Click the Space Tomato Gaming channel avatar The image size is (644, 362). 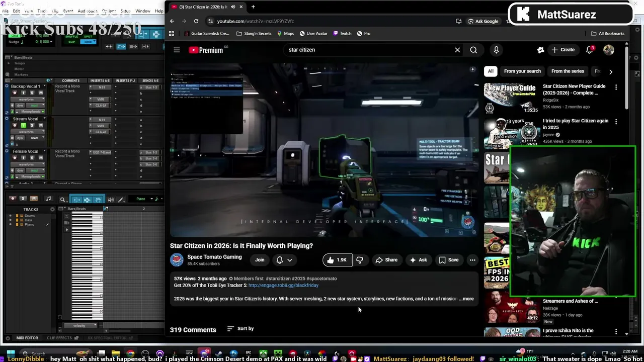point(177,260)
